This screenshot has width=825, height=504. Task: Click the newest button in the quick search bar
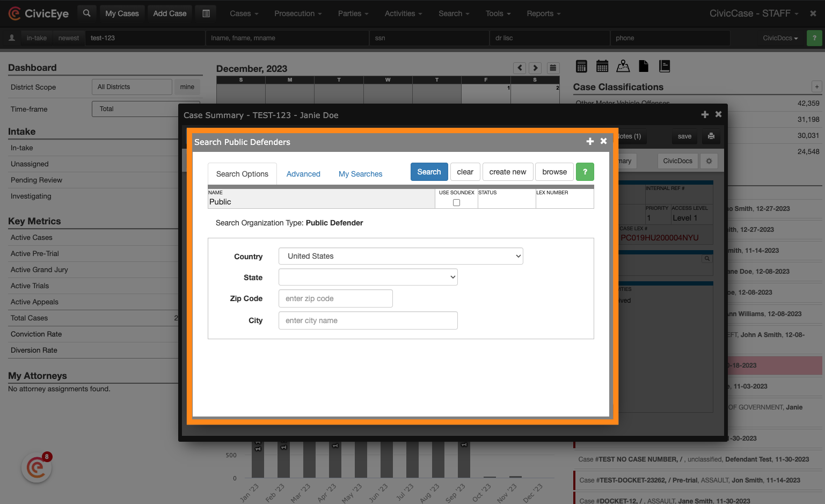(x=69, y=38)
